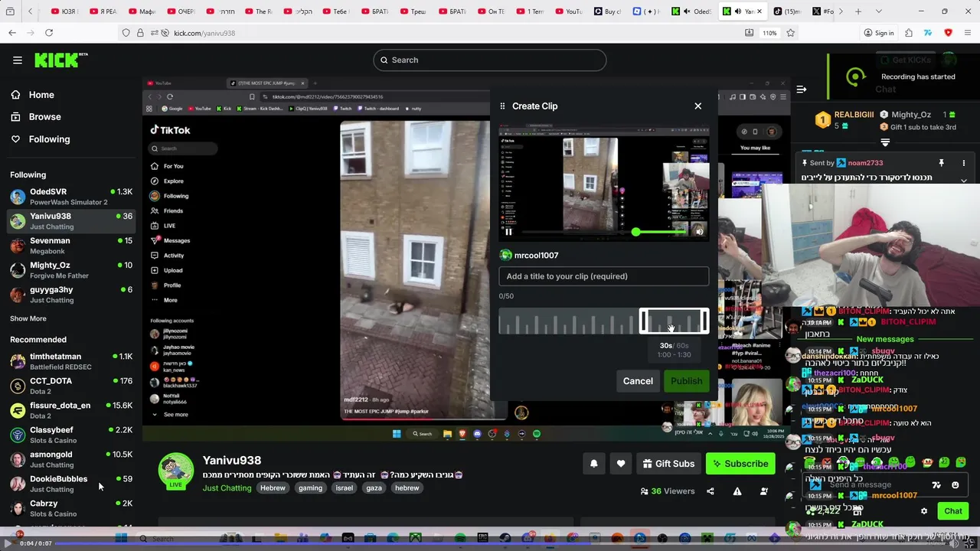Open the Translate extension icon
The width and height of the screenshot is (980, 551).
(928, 33)
